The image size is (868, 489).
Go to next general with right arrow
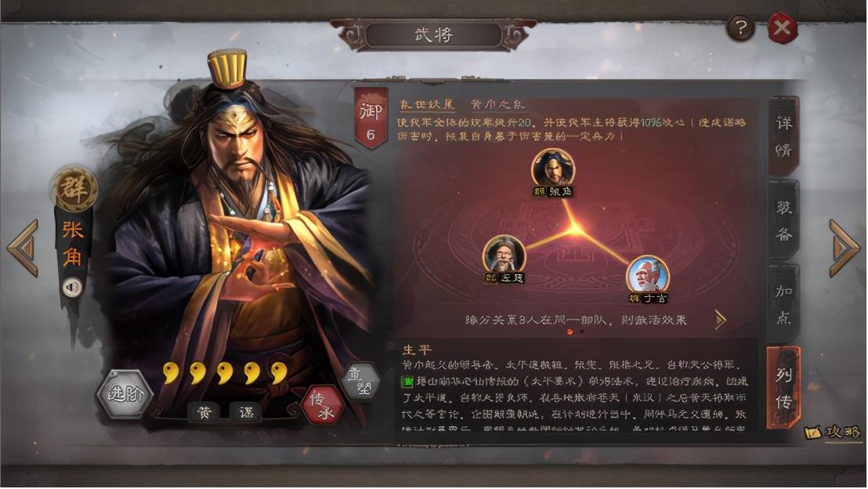844,248
